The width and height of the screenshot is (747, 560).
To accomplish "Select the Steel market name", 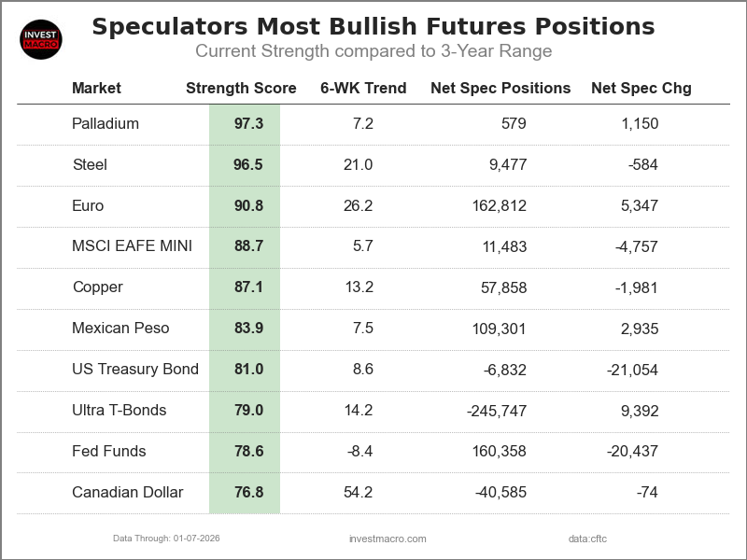I will [x=90, y=164].
